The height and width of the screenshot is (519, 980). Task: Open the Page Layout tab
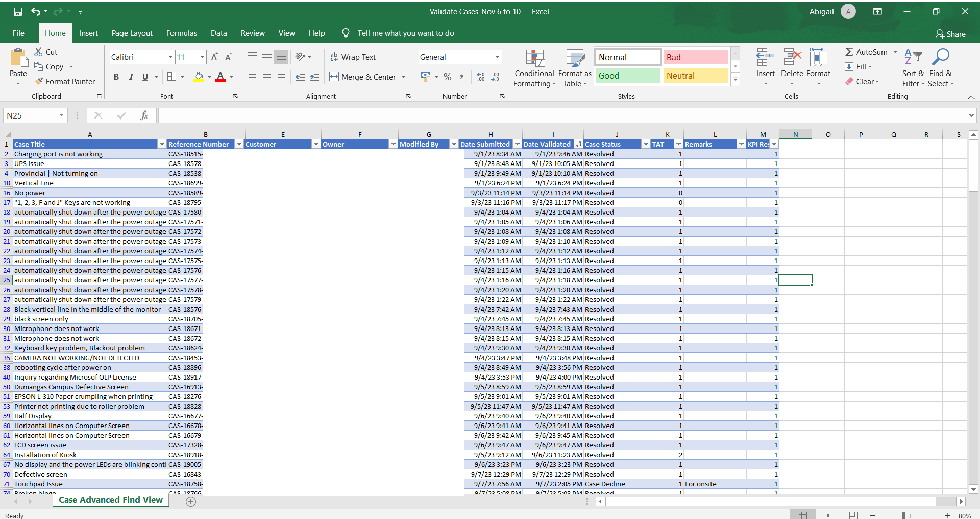[132, 33]
